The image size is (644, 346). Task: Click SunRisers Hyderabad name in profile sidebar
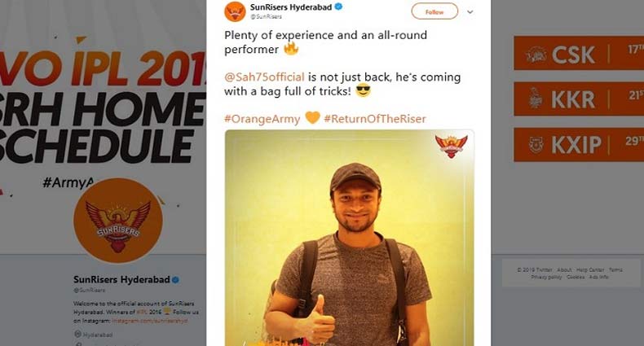click(x=121, y=280)
